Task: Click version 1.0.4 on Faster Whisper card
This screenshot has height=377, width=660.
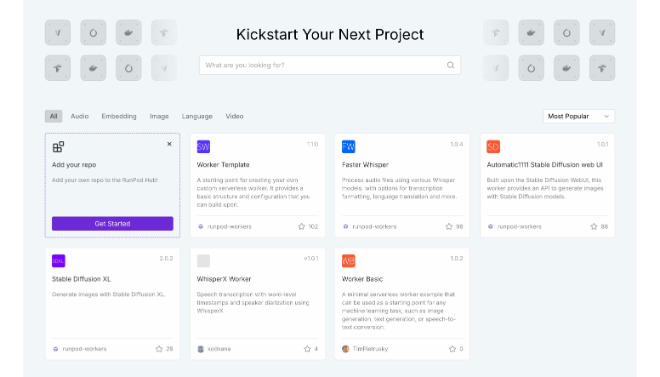Action: (457, 144)
